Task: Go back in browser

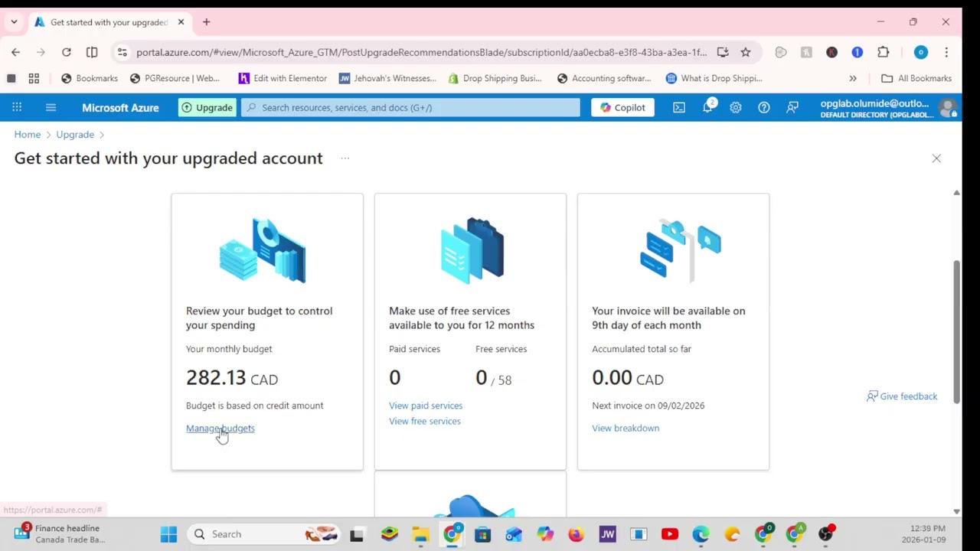Action: coord(16,52)
